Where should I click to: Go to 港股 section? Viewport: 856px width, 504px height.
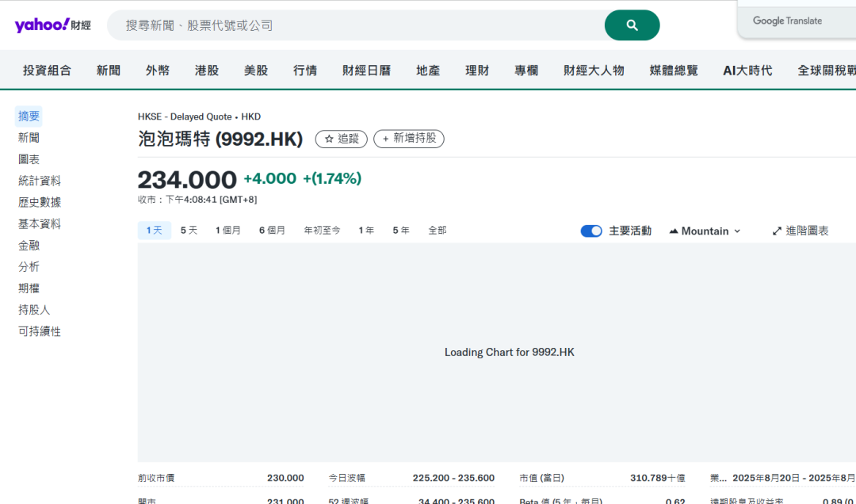[x=206, y=71]
